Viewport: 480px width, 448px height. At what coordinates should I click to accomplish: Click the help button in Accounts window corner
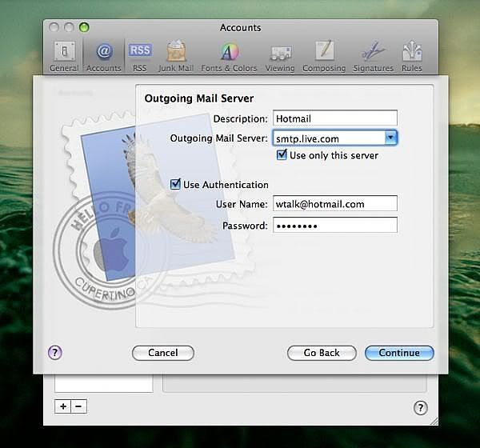point(421,407)
